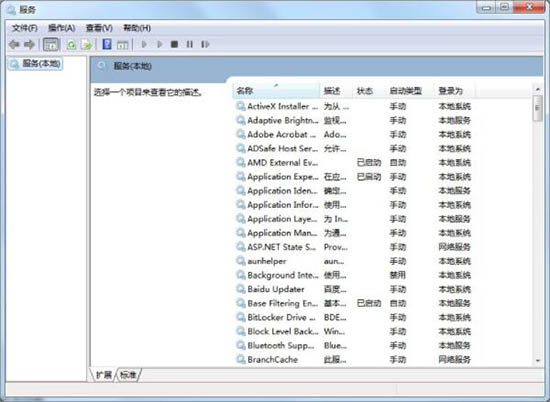Open the 文件(F) menu
This screenshot has height=402, width=550.
coord(25,28)
